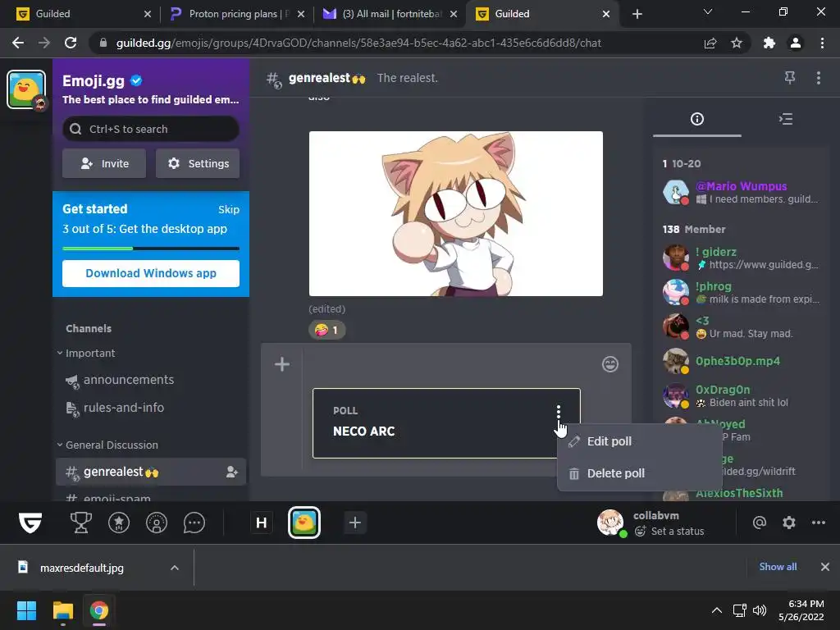Select the Emoji.gg server icon in bottom bar
Screen dimensions: 840x630
click(304, 523)
